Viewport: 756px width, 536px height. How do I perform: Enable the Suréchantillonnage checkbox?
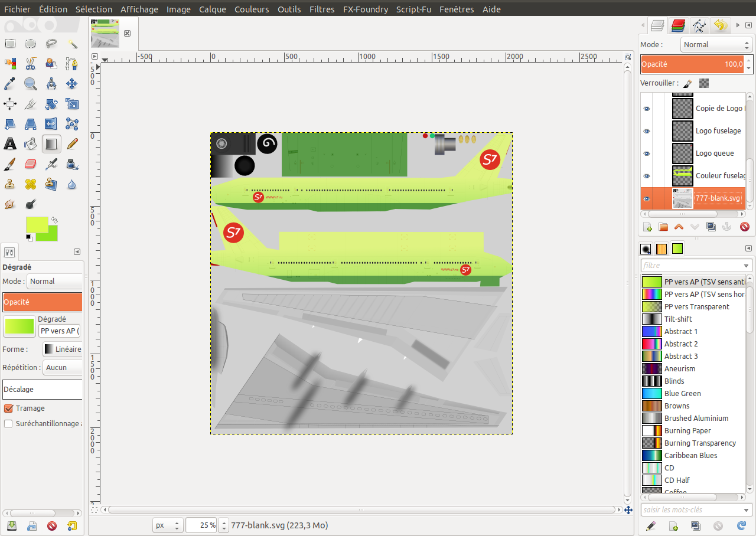click(8, 424)
